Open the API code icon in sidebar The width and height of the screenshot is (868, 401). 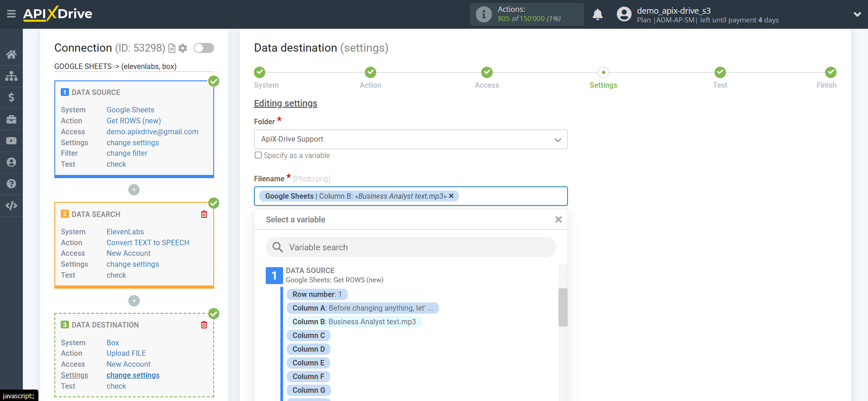coord(11,206)
